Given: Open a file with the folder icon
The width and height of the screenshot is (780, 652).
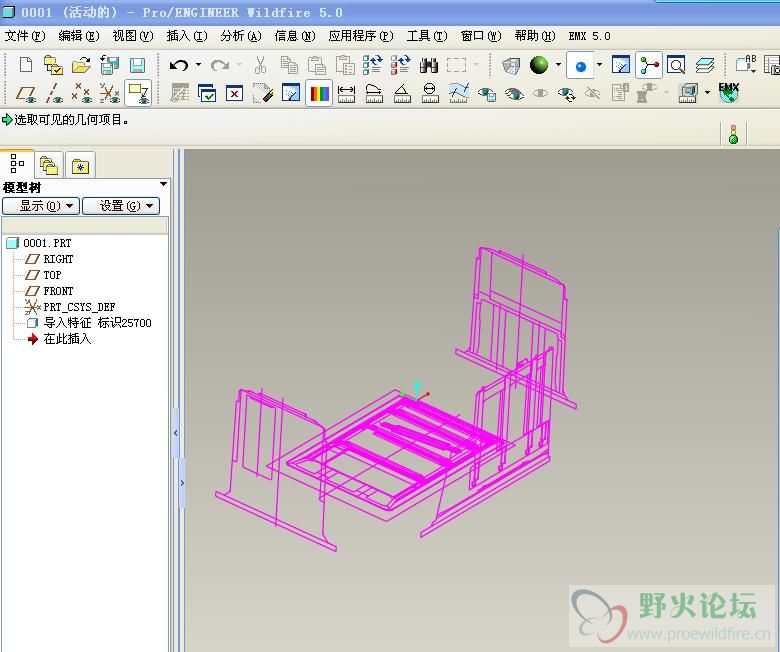Looking at the screenshot, I should tap(81, 65).
